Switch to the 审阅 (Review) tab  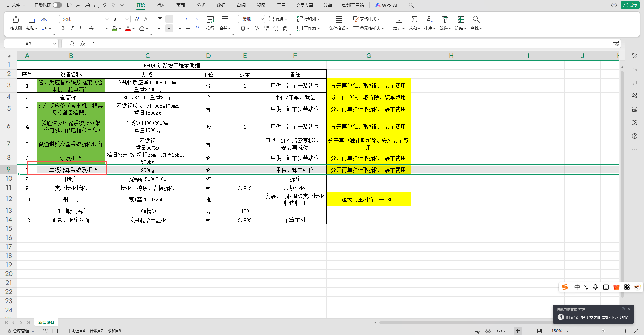[241, 5]
